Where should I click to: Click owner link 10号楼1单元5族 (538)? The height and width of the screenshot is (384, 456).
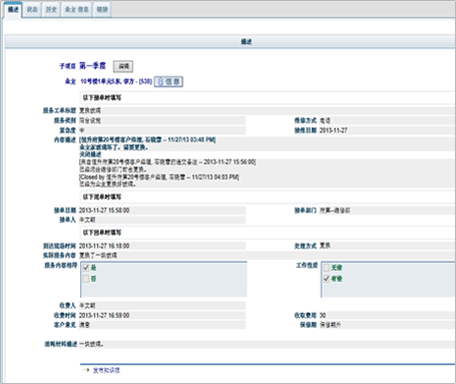(x=116, y=81)
